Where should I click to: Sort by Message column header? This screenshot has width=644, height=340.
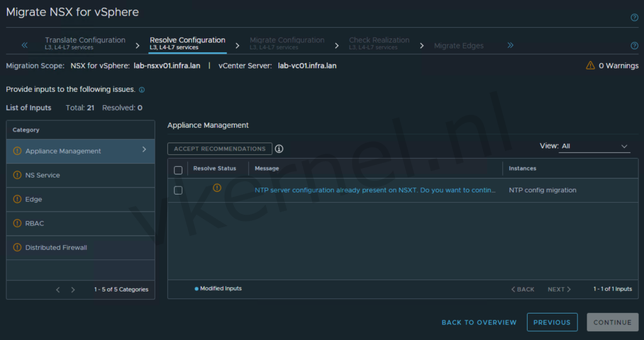[267, 168]
